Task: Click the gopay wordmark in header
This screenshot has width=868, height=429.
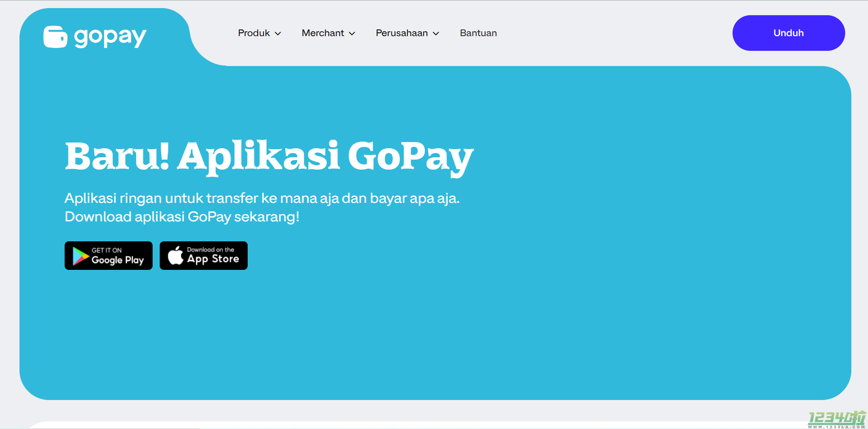Action: pos(110,37)
